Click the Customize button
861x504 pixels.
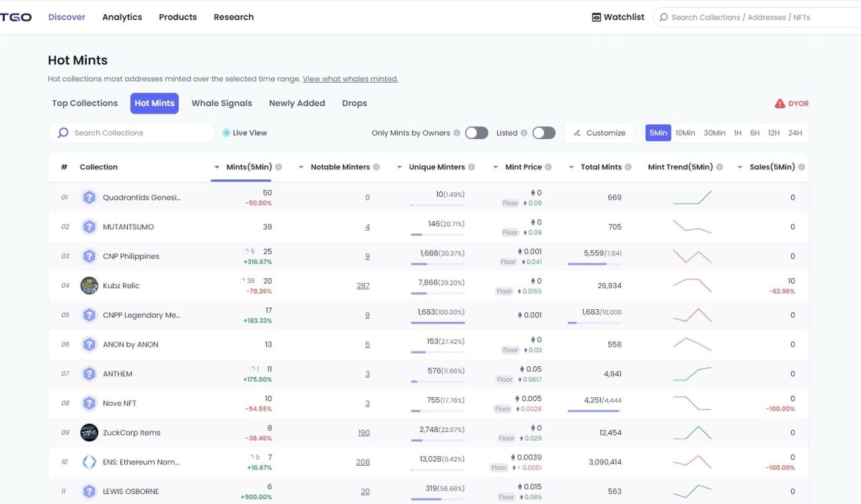[x=599, y=133]
